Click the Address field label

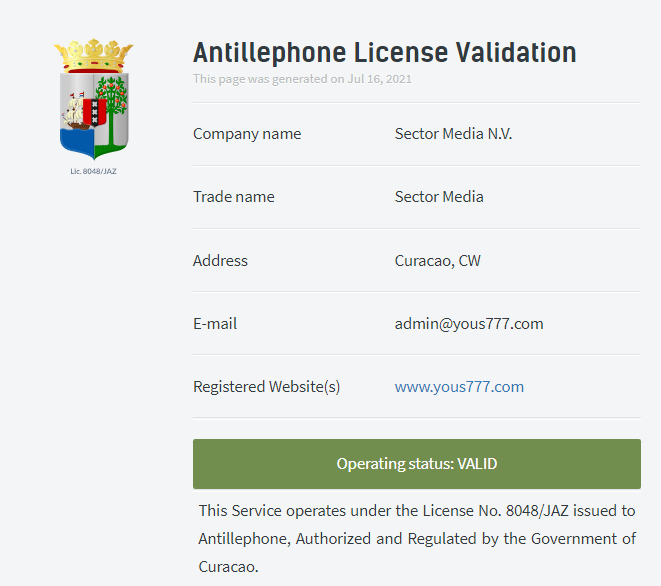click(220, 261)
